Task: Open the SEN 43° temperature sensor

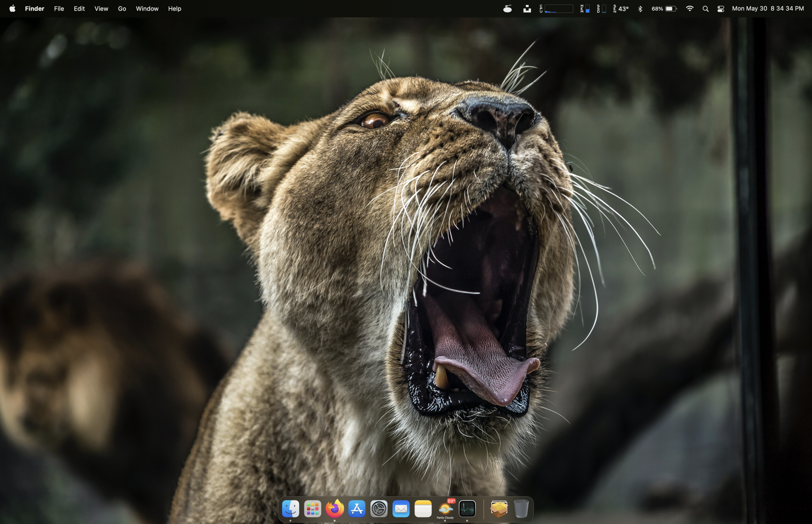Action: 621,9
